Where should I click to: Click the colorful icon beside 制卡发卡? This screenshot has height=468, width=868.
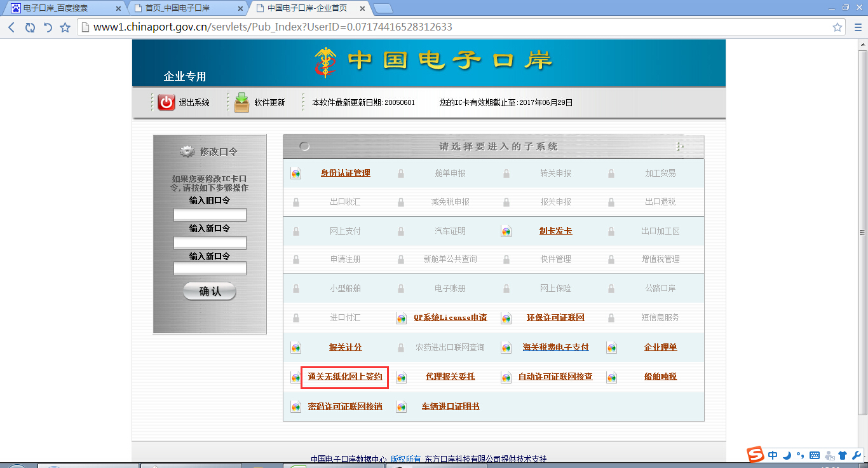click(x=506, y=231)
